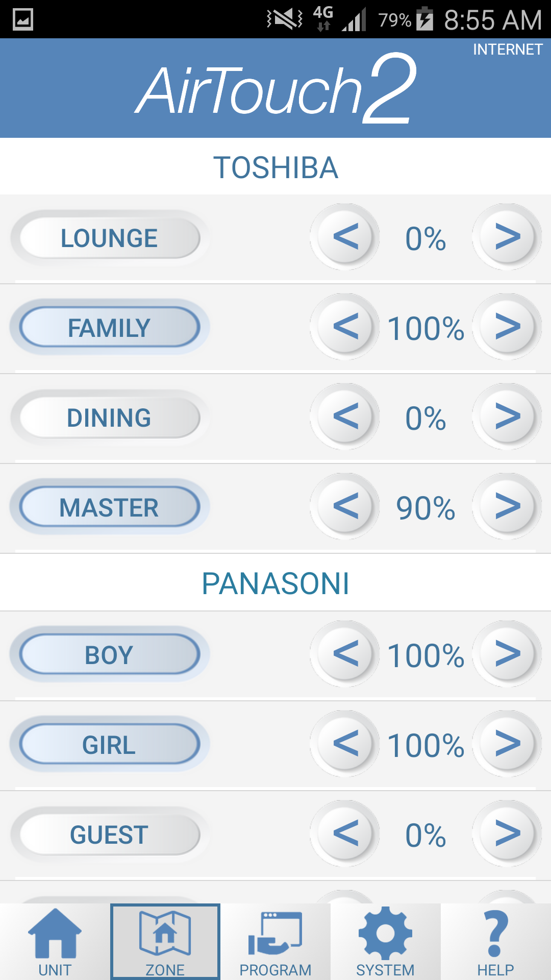Increase LOUNGE zone airflow percentage
The image size is (551, 980).
(507, 237)
